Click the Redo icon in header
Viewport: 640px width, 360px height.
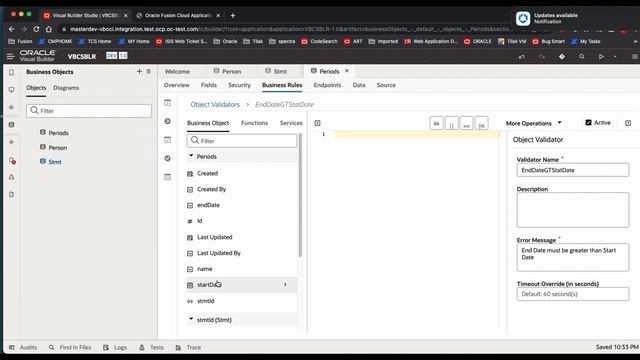542,57
